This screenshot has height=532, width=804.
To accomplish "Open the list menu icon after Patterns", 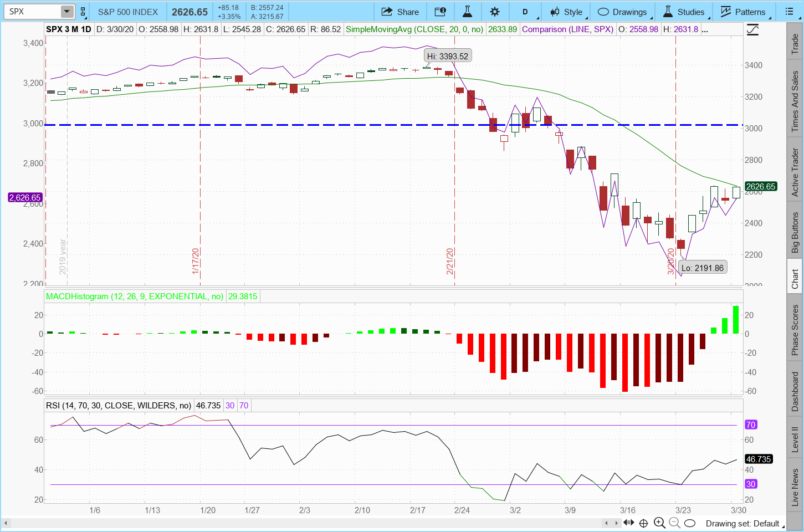I will (x=790, y=12).
